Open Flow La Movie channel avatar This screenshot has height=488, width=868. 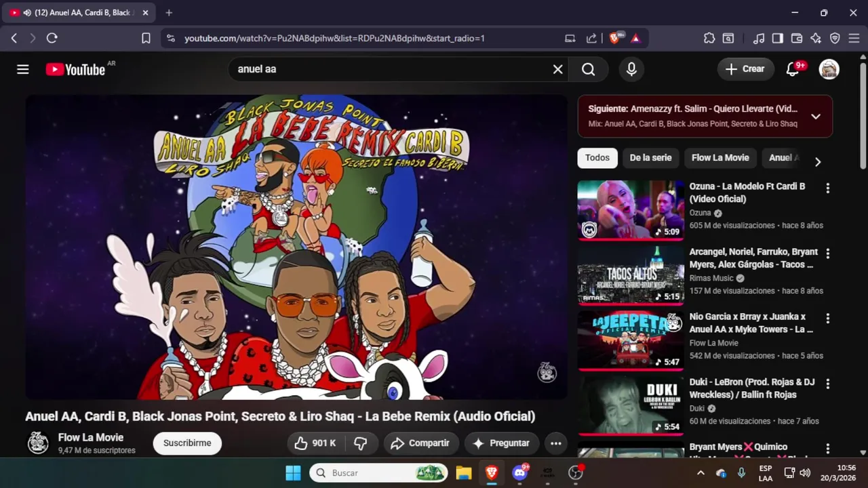pyautogui.click(x=38, y=443)
